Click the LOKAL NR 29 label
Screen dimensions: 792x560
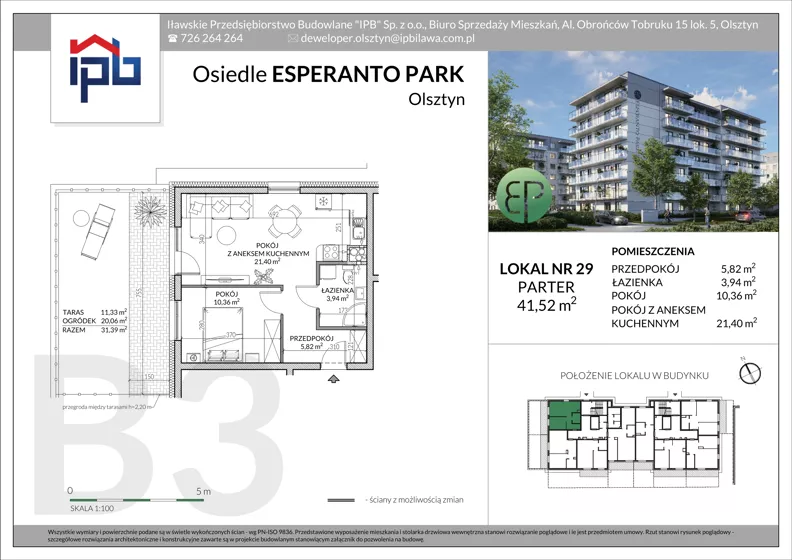tap(546, 269)
